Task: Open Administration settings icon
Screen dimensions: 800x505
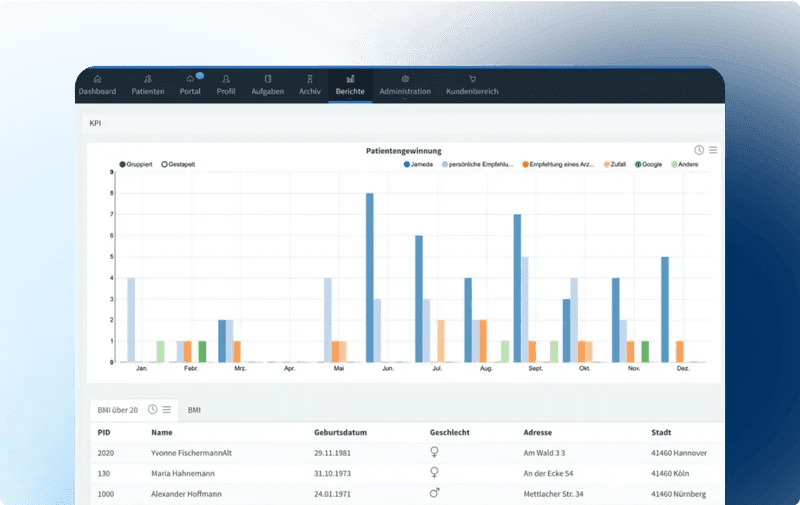Action: tap(405, 79)
